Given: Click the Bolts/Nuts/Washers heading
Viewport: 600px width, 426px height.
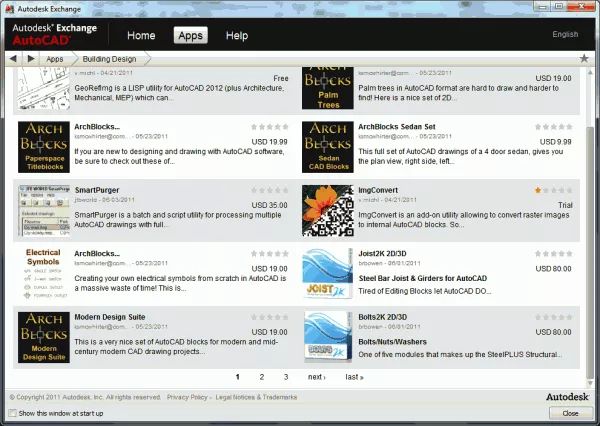Looking at the screenshot, I should click(392, 342).
